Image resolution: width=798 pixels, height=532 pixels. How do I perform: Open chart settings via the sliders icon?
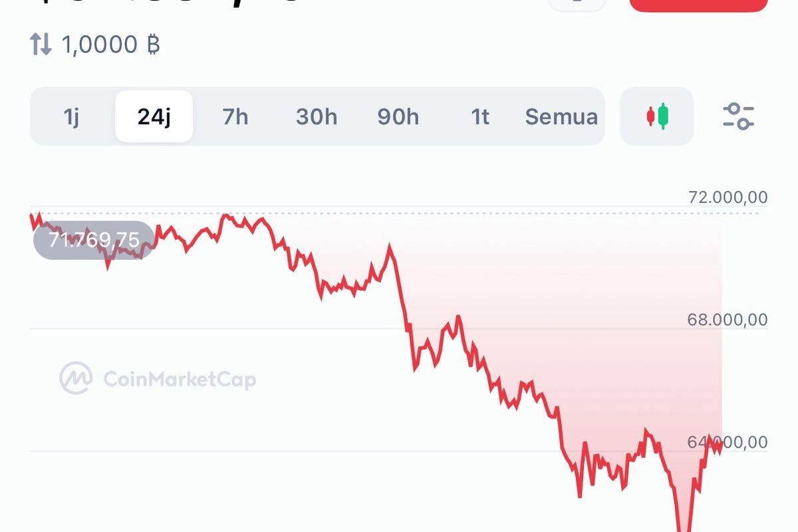738,117
